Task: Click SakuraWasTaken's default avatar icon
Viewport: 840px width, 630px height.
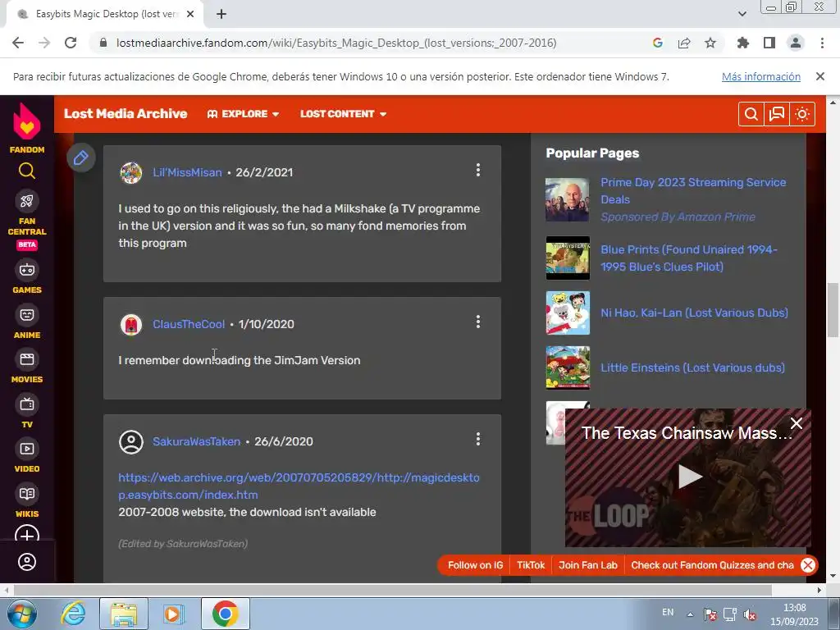Action: click(x=130, y=442)
